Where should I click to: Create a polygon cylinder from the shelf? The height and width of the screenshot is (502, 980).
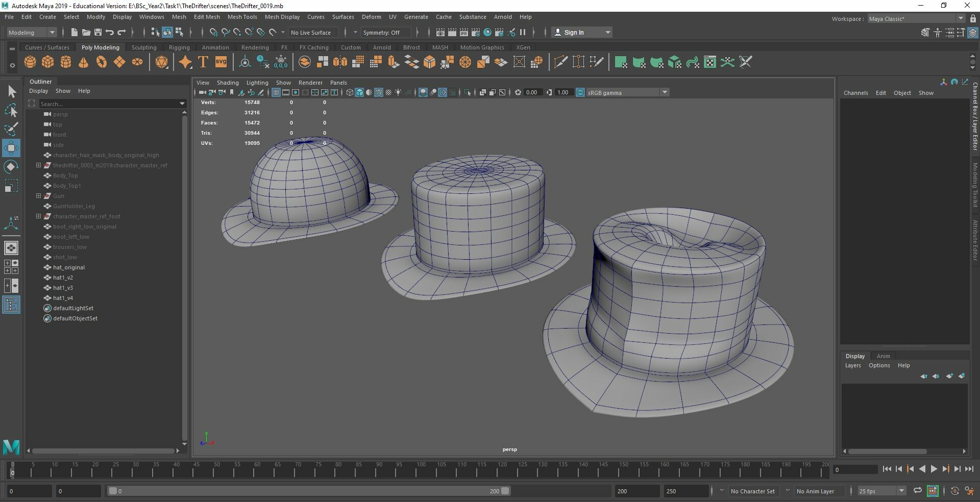tap(65, 62)
